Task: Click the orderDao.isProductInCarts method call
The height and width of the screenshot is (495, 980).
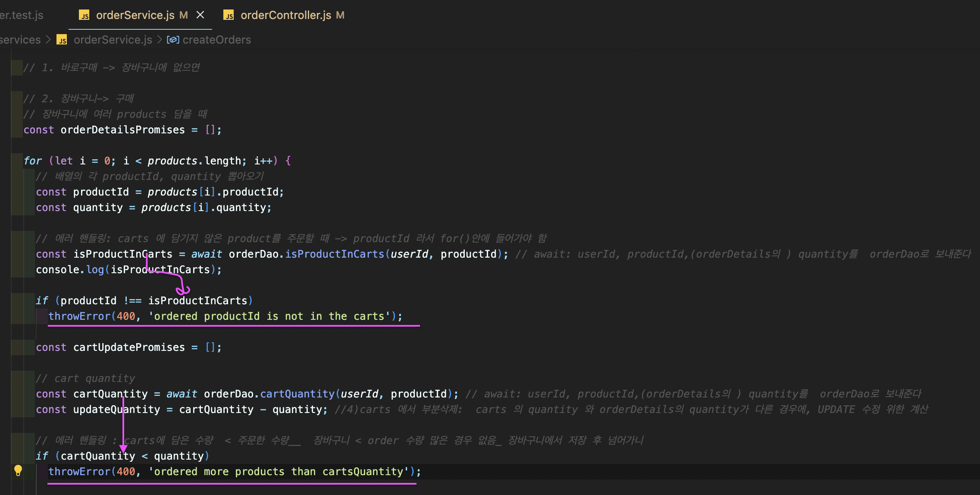Action: 334,254
